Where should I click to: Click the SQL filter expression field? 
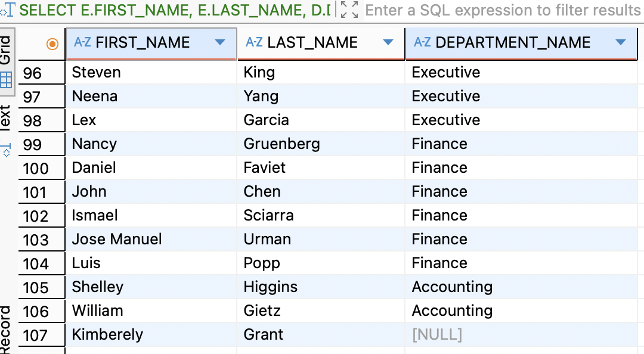click(x=502, y=10)
